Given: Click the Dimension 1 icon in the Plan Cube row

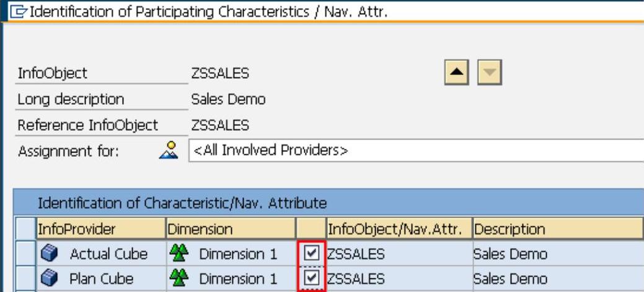Looking at the screenshot, I should [x=178, y=278].
